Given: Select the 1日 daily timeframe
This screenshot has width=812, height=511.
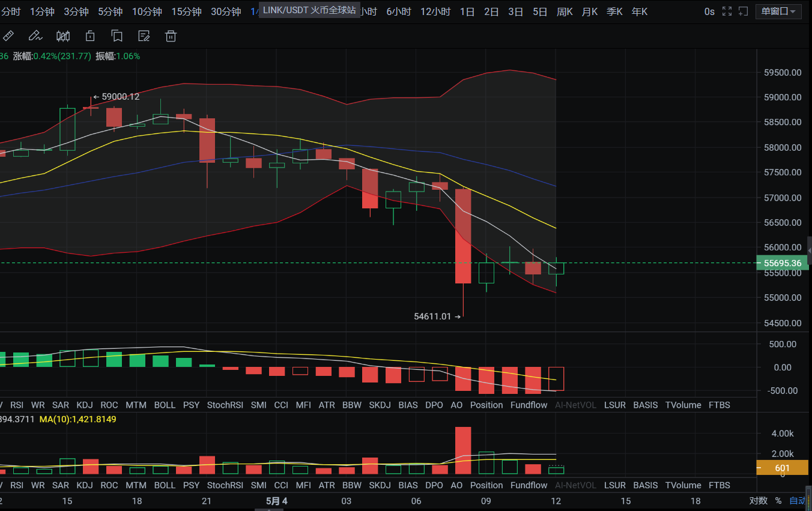Looking at the screenshot, I should [467, 11].
